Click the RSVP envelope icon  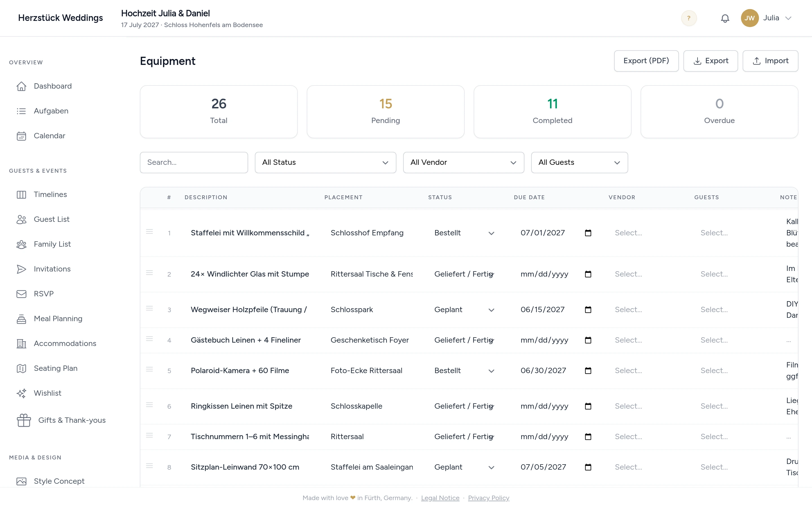click(x=21, y=294)
